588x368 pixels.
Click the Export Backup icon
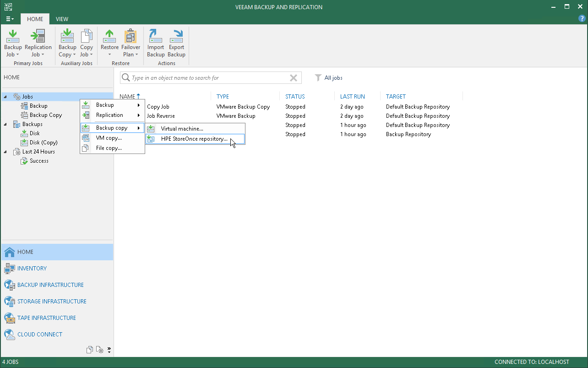point(176,43)
